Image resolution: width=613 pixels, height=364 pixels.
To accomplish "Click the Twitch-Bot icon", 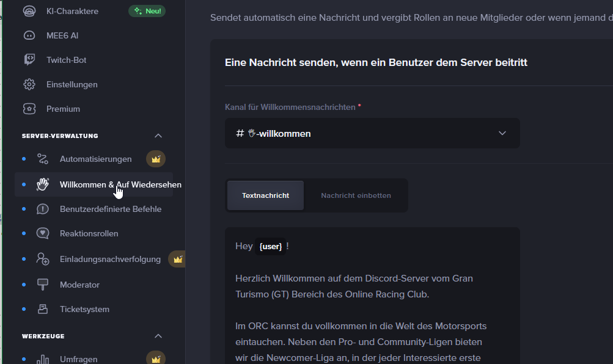I will [x=29, y=60].
